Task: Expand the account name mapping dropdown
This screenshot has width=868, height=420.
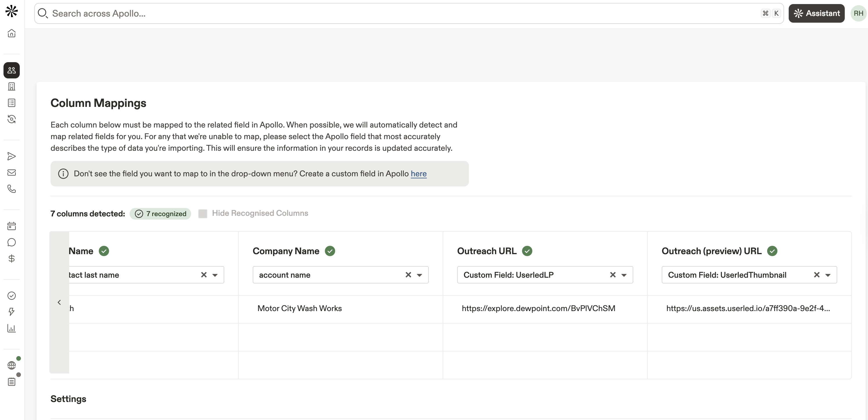Action: [419, 275]
